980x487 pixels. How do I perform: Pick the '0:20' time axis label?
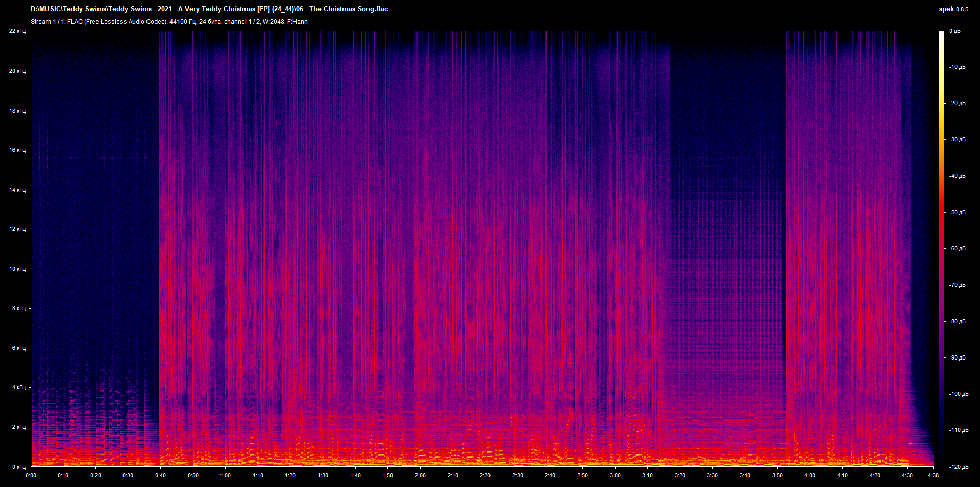tap(96, 475)
